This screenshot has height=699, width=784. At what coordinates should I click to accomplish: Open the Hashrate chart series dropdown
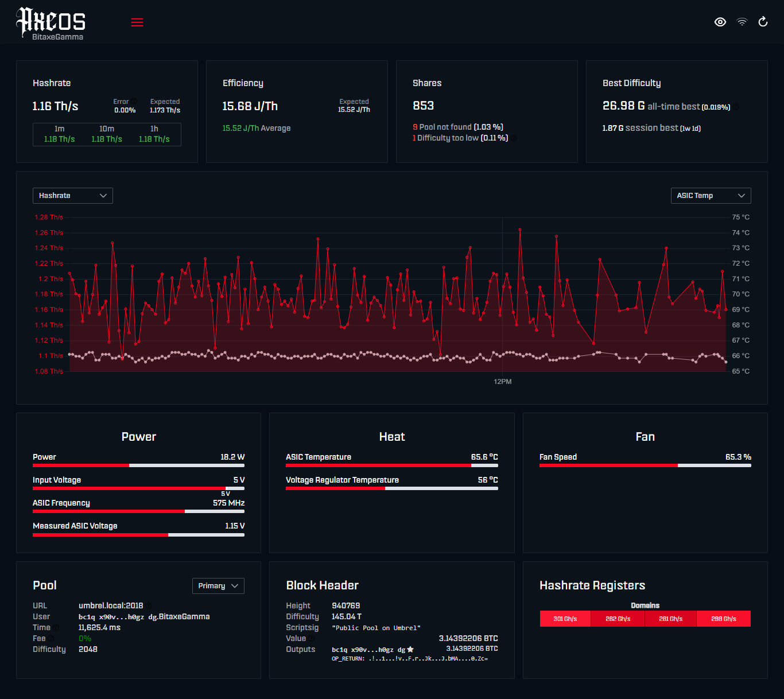(73, 196)
